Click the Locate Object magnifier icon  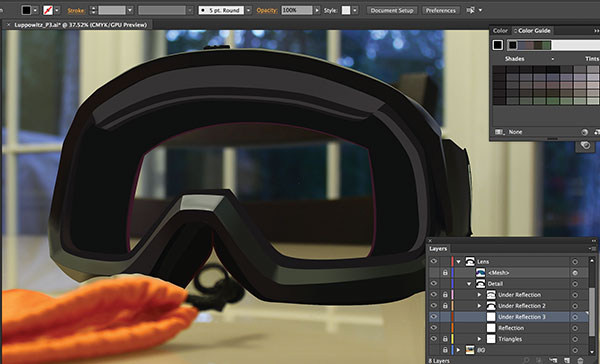pyautogui.click(x=528, y=361)
